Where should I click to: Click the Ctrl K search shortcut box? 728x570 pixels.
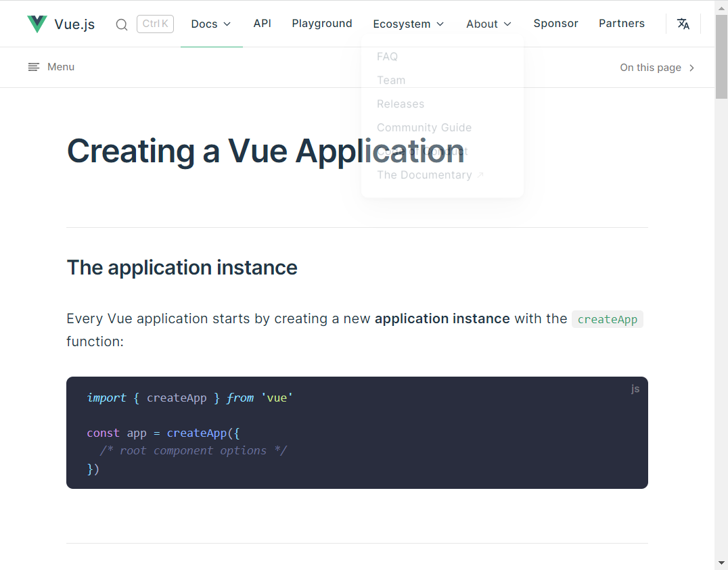tap(155, 24)
